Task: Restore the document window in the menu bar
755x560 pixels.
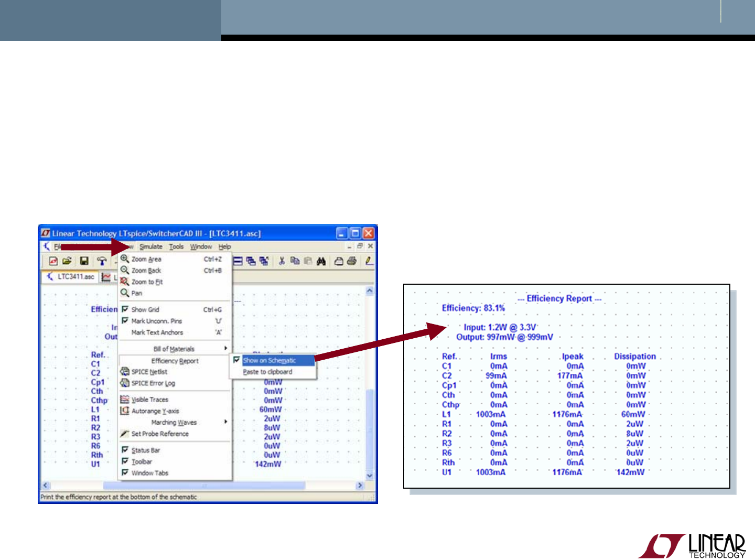Action: pyautogui.click(x=360, y=246)
